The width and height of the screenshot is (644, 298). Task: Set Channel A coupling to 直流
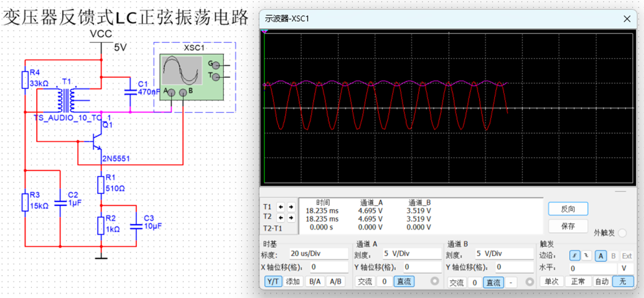tap(404, 282)
